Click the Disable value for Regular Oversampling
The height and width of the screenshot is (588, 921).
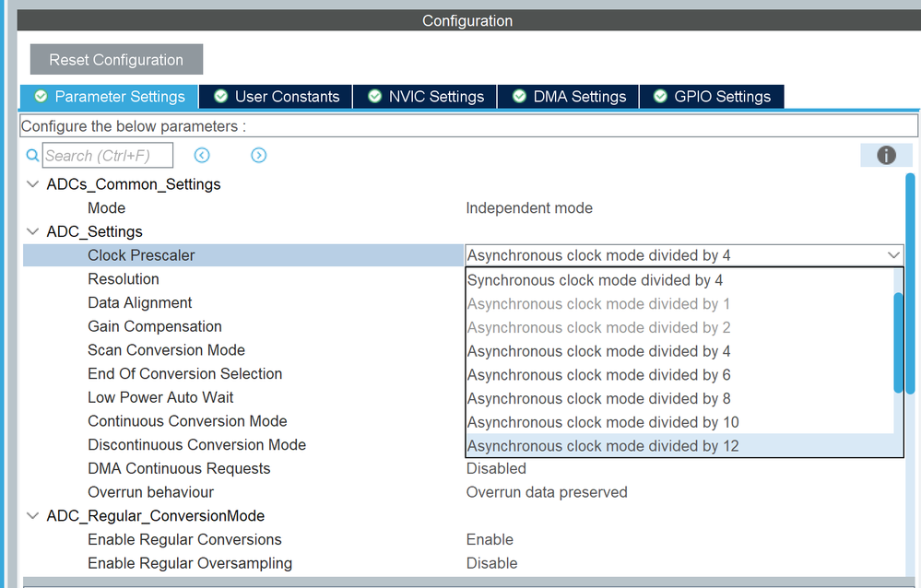coord(491,563)
